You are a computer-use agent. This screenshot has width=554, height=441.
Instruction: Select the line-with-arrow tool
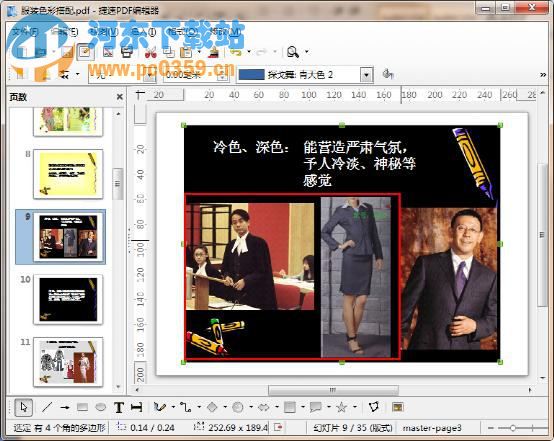[65, 407]
